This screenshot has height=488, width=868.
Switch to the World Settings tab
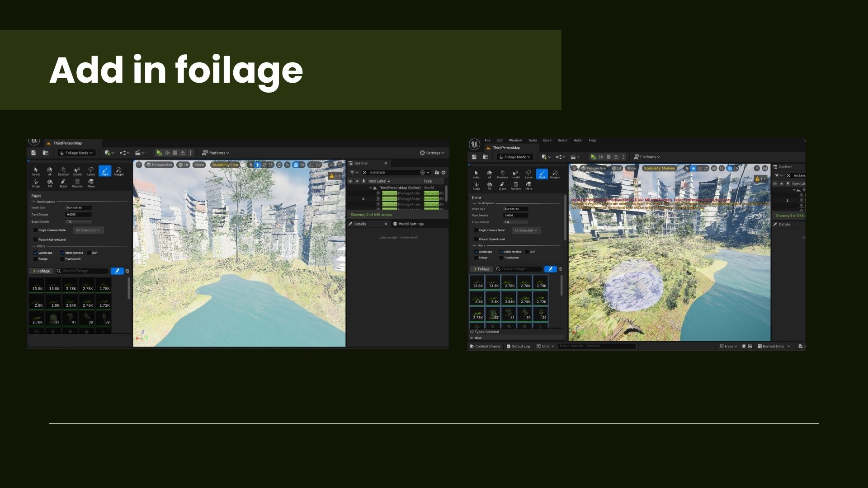[408, 224]
